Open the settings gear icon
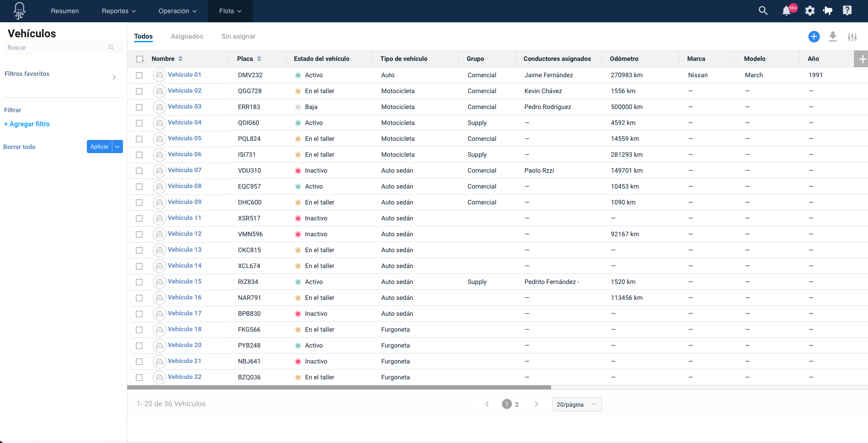 tap(810, 10)
